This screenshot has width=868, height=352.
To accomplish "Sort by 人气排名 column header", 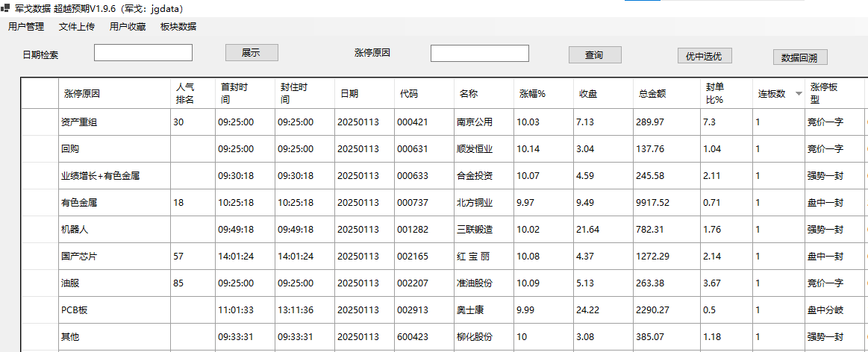I will [x=193, y=93].
